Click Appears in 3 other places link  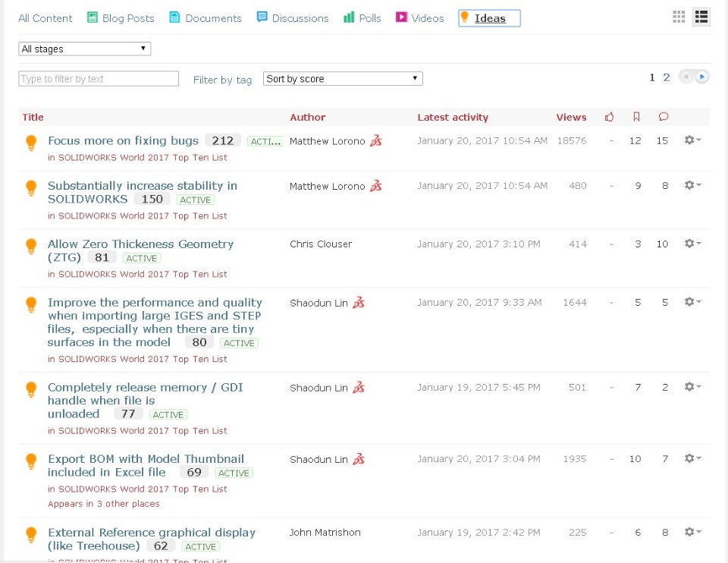click(104, 504)
